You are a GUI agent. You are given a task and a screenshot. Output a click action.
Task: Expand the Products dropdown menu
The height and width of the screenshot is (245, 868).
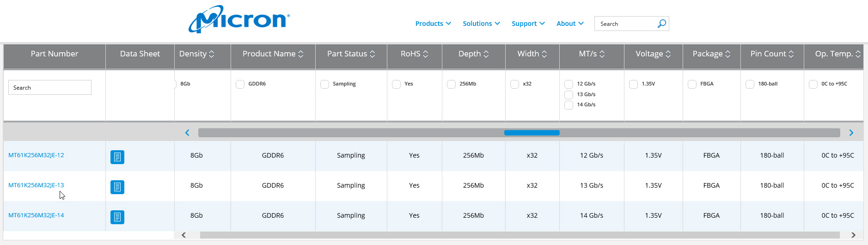point(433,24)
